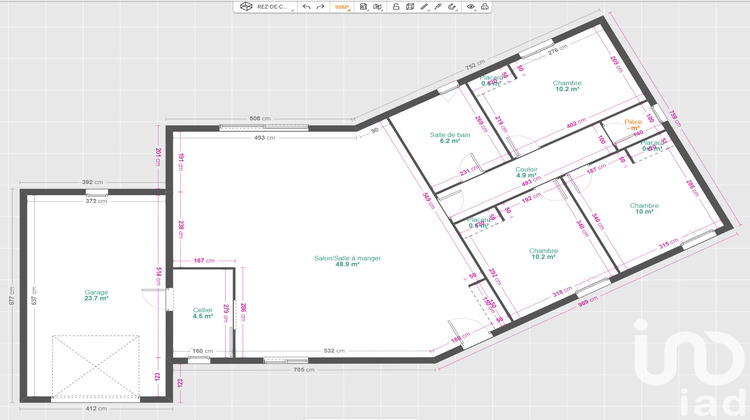Click the Undo arrow in toolbar
This screenshot has width=750, height=420.
pyautogui.click(x=307, y=6)
